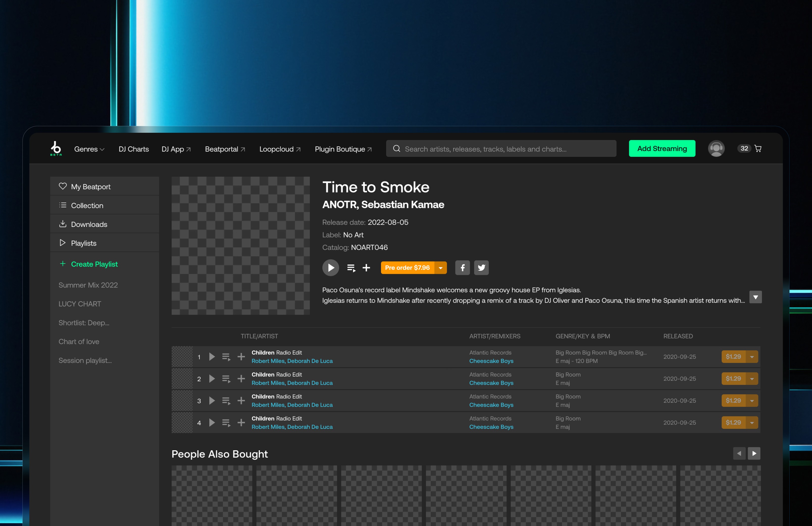Play track 1 Children Radio Edit
This screenshot has width=812, height=526.
tap(212, 357)
